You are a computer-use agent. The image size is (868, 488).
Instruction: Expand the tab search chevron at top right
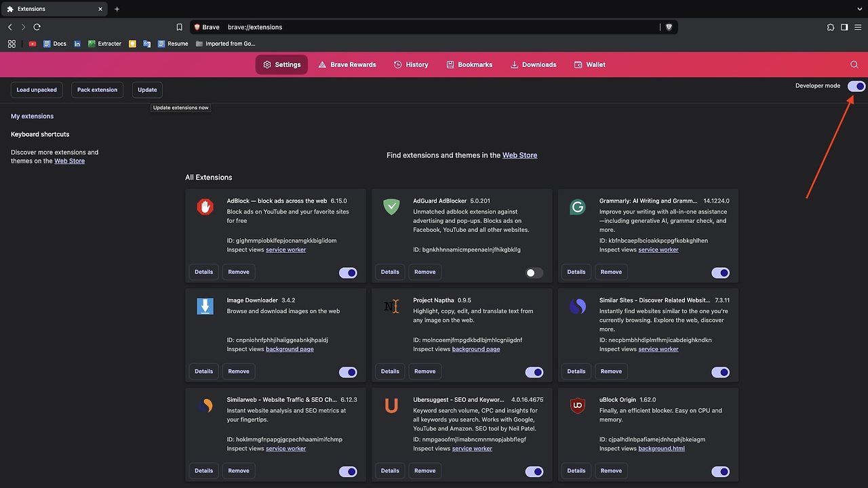(x=859, y=9)
